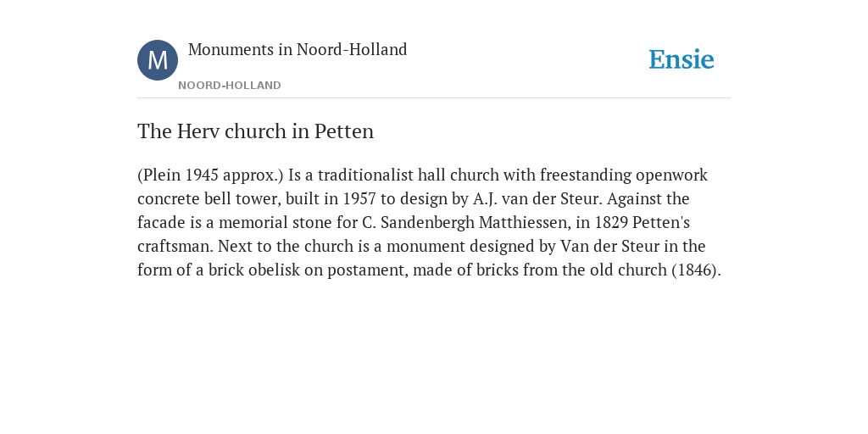Click the year (1846) at paragraph end
Viewport: 868px width, 434px height.
click(x=696, y=270)
